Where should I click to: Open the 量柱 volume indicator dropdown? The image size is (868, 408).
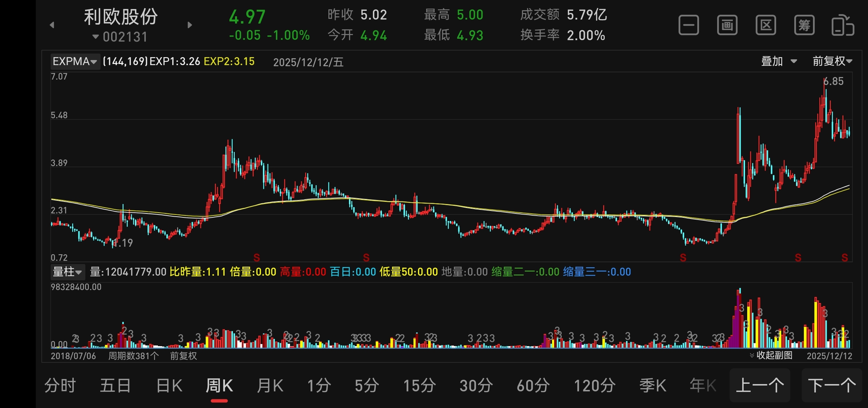click(68, 272)
